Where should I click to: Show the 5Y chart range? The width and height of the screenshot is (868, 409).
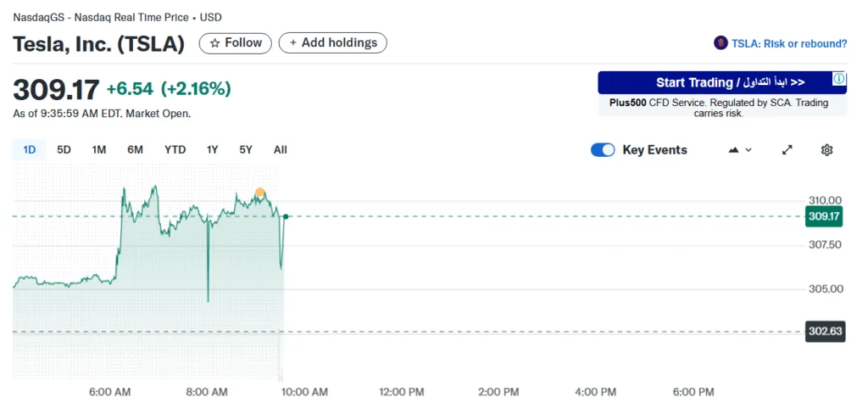[246, 149]
